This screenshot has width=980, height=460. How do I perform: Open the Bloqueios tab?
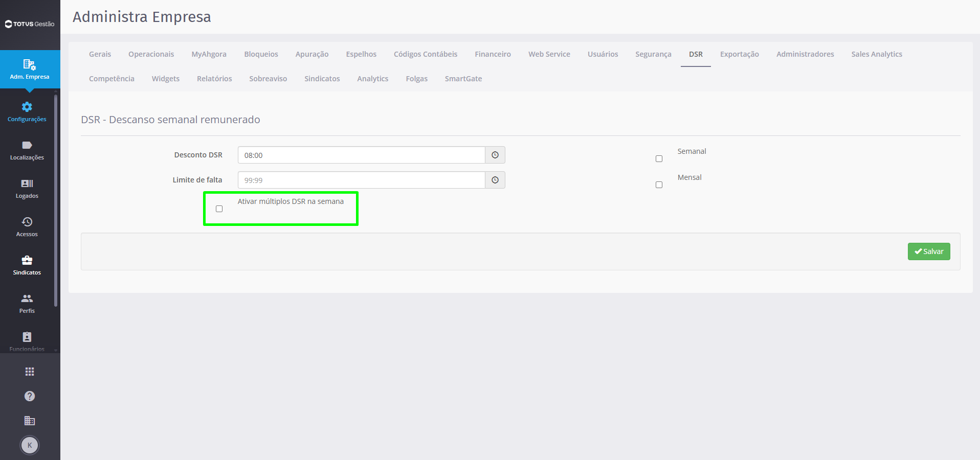(x=261, y=54)
